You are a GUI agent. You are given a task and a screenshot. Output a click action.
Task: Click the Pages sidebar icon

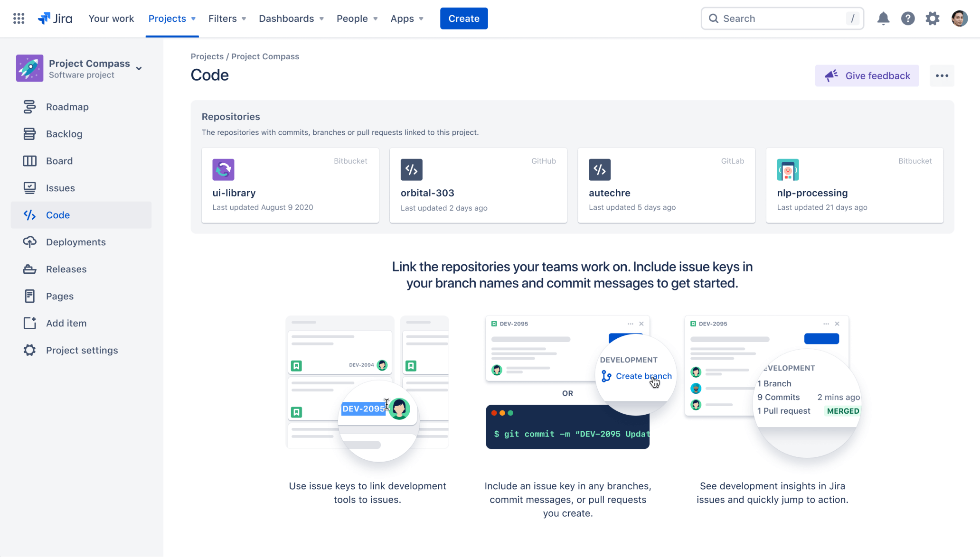click(29, 296)
